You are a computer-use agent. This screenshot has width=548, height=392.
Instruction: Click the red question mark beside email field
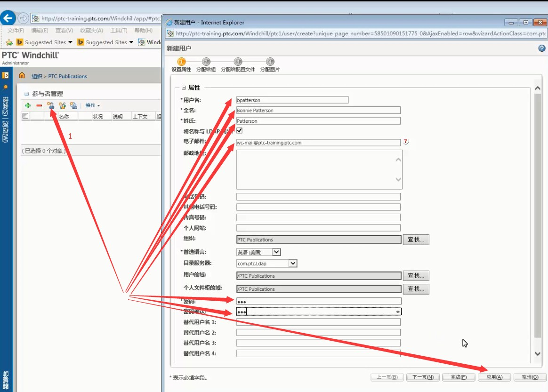coord(406,142)
